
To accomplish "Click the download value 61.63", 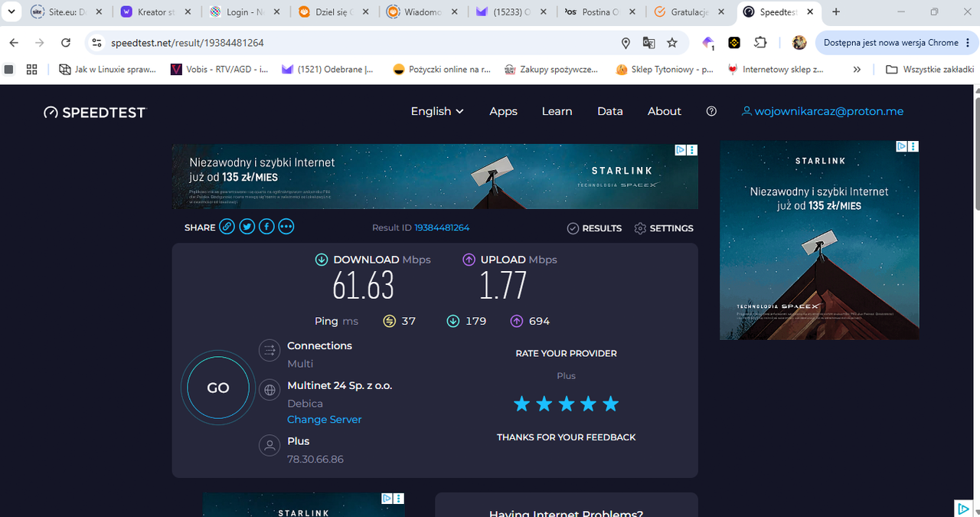I will pos(364,286).
